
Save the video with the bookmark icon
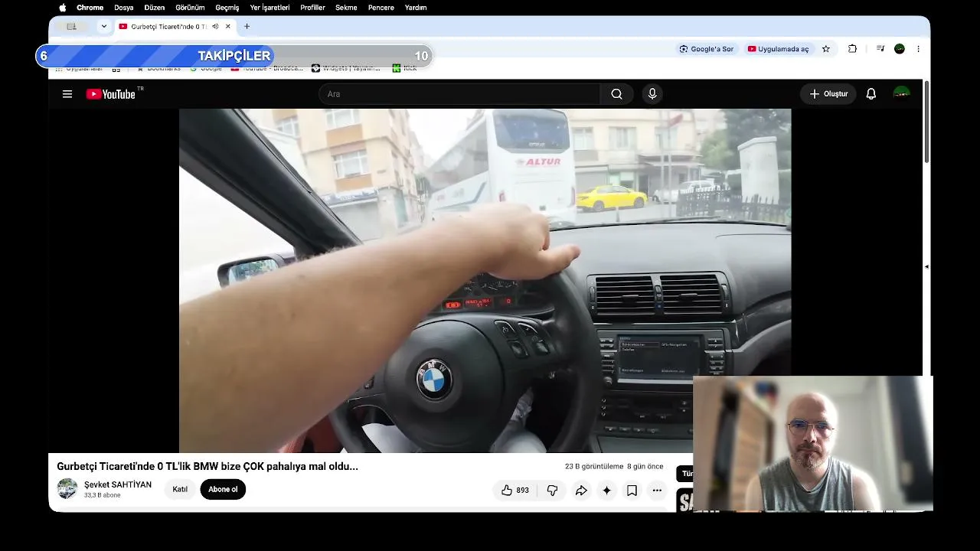tap(632, 491)
